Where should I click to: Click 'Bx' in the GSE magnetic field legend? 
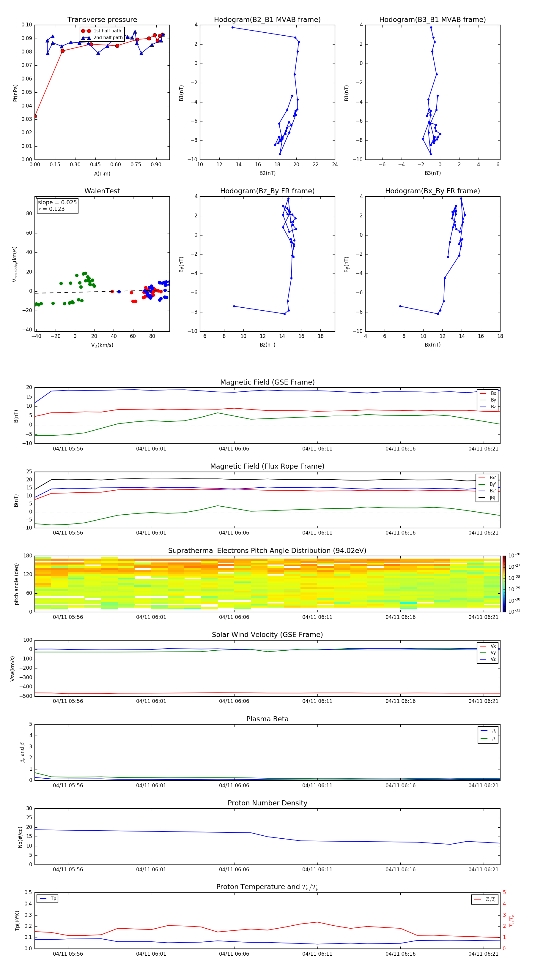tap(488, 393)
